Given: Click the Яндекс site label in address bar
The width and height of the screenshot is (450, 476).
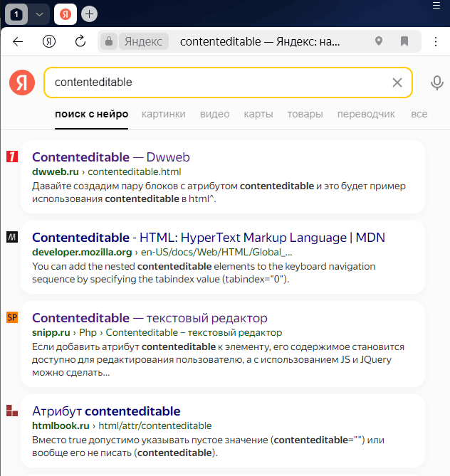Looking at the screenshot, I should 143,41.
